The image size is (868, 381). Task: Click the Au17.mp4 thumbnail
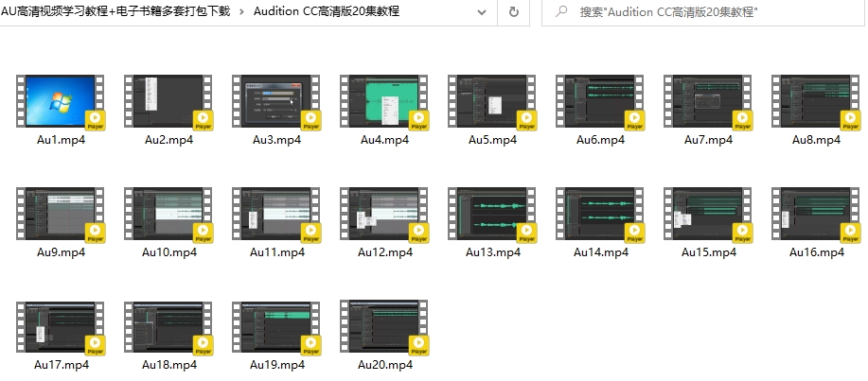coord(61,327)
